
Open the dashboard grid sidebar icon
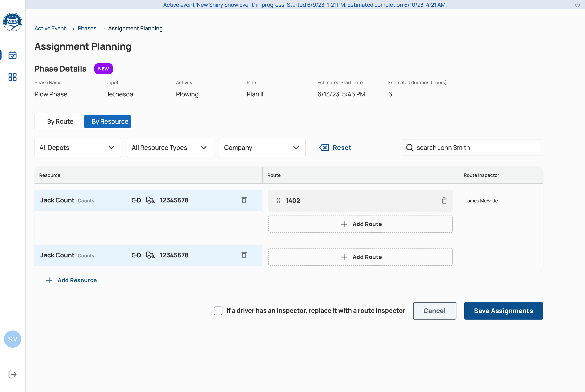coord(12,77)
